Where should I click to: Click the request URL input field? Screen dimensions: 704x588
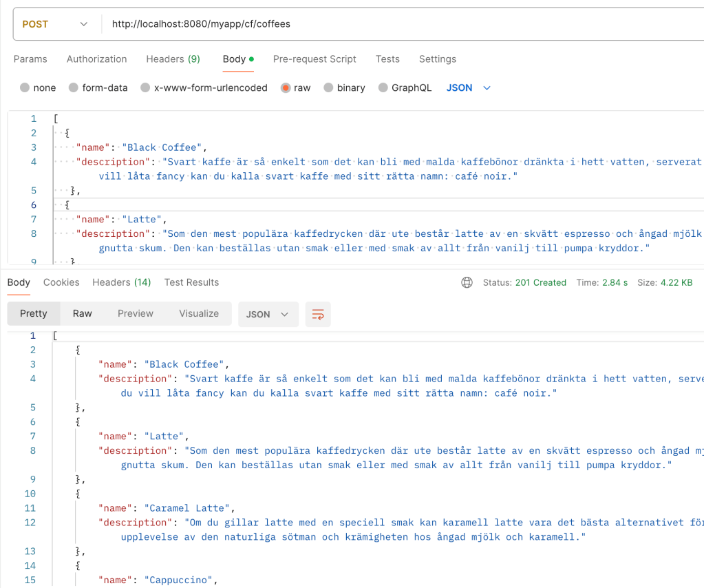click(x=399, y=24)
